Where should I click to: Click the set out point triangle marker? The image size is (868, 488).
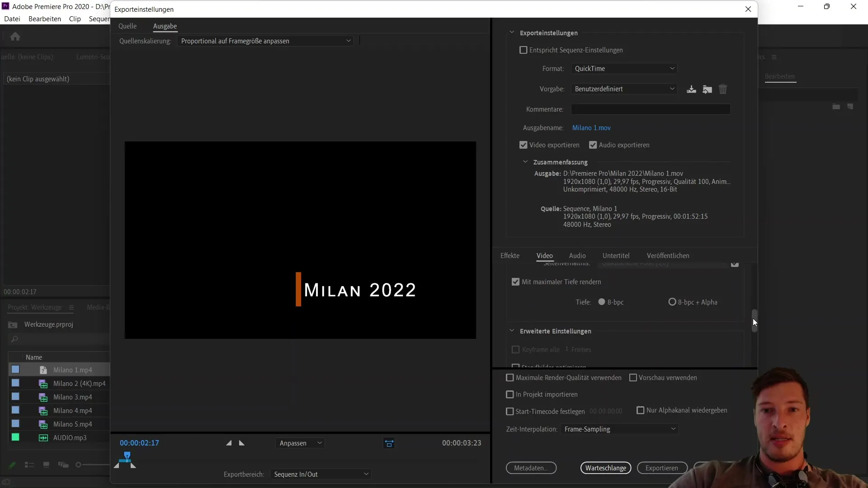tap(242, 443)
